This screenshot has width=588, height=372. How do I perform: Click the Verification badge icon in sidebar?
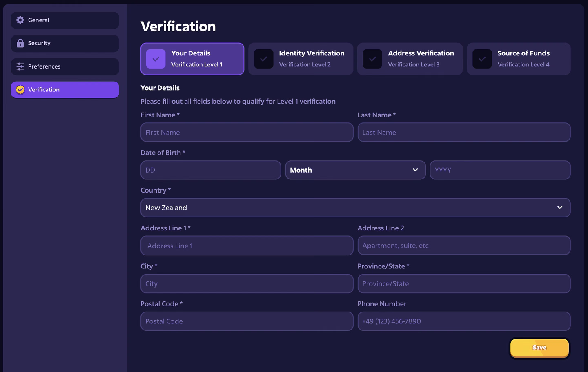pos(20,90)
